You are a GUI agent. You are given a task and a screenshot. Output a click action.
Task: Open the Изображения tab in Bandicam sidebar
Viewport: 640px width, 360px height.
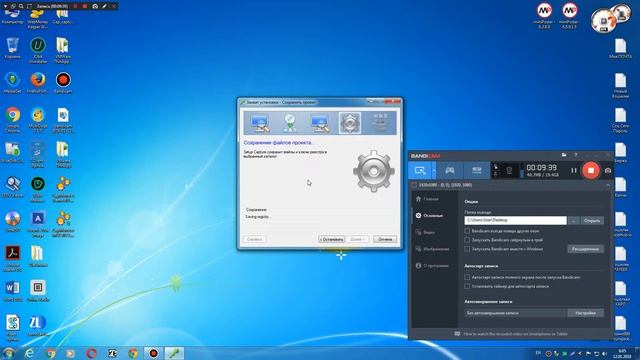click(432, 249)
